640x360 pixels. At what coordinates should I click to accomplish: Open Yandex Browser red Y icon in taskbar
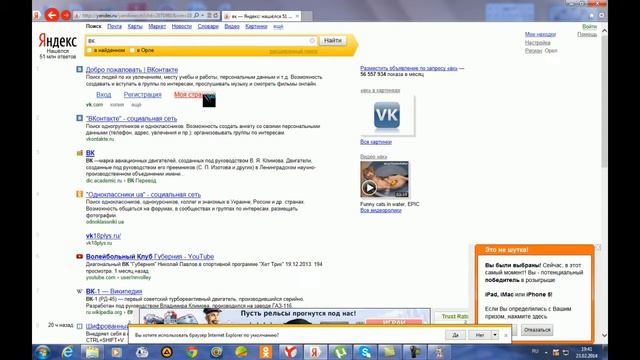click(290, 352)
